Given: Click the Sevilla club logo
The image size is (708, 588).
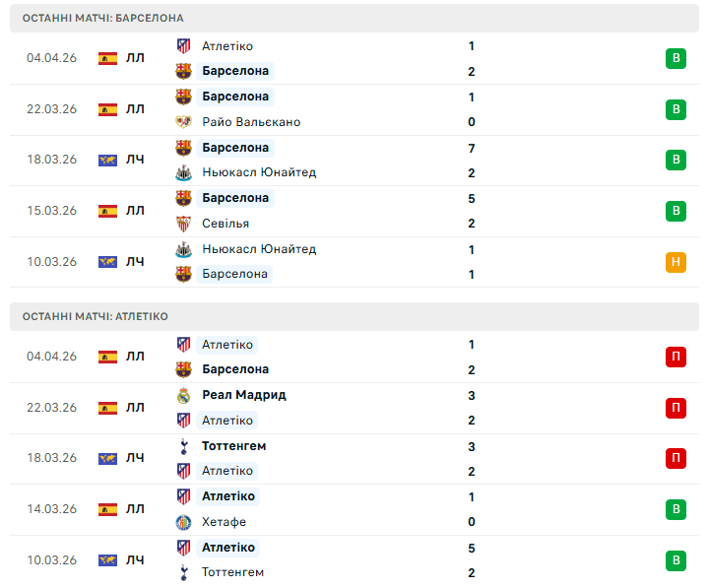Looking at the screenshot, I should [183, 224].
